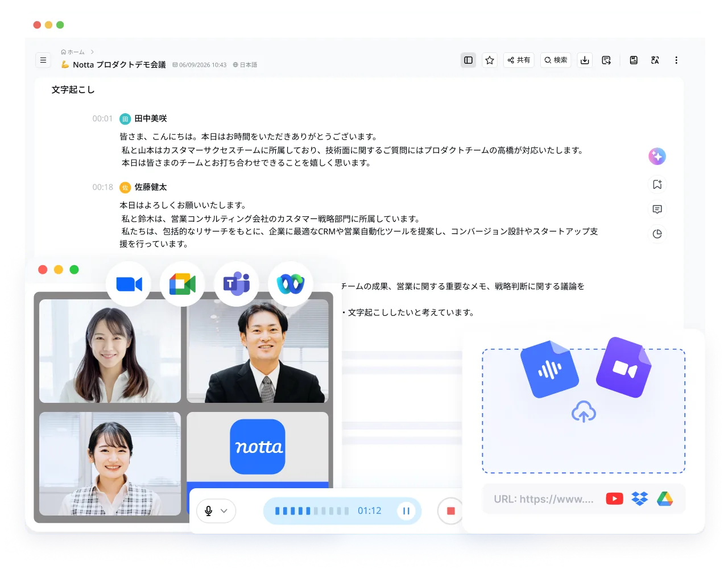The width and height of the screenshot is (728, 569).
Task: Import from Dropbox icon
Action: 640,499
